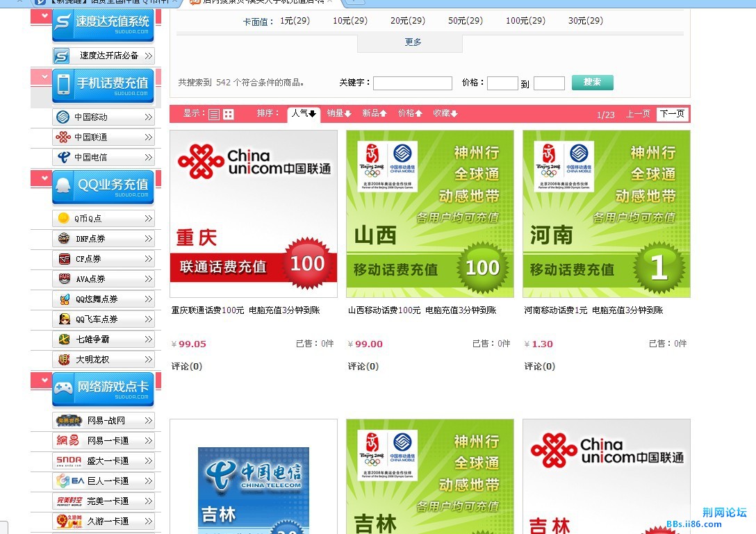Open 网络游戏点卡 gamepad banner

coord(103,388)
